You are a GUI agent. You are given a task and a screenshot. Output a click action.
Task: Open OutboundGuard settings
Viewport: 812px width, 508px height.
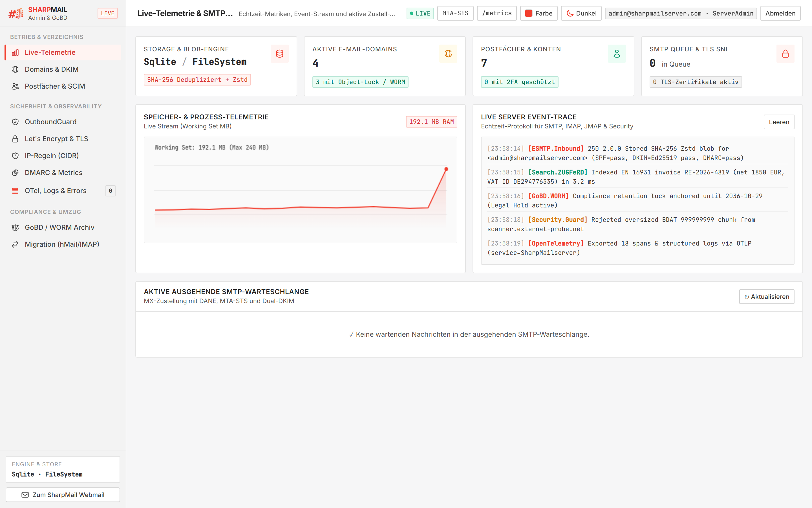[x=63, y=122]
